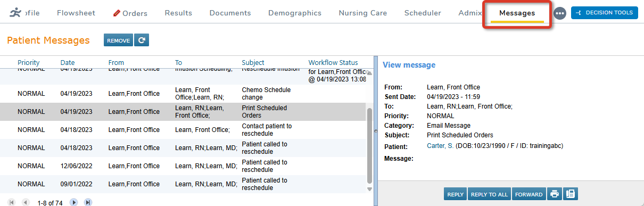Select the 09/01/2022 message date
The height and width of the screenshot is (206, 644).
pos(76,184)
